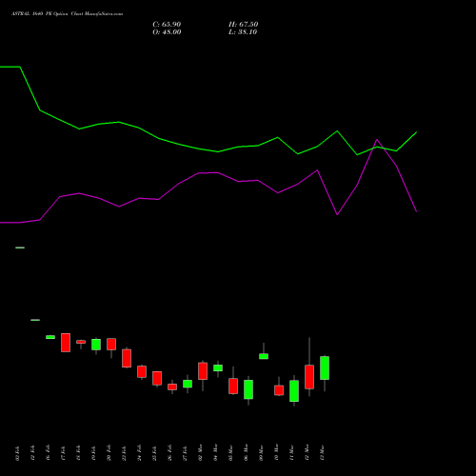The height and width of the screenshot is (476, 476).
Task: Click the red candle above 02 Mar
Action: pos(203,371)
